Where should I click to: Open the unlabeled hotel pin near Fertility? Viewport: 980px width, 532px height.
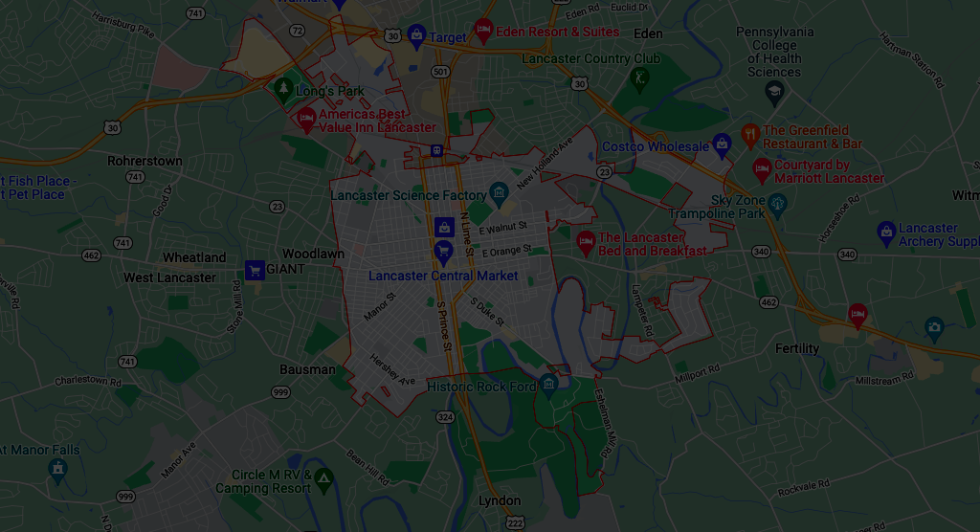[x=857, y=315]
